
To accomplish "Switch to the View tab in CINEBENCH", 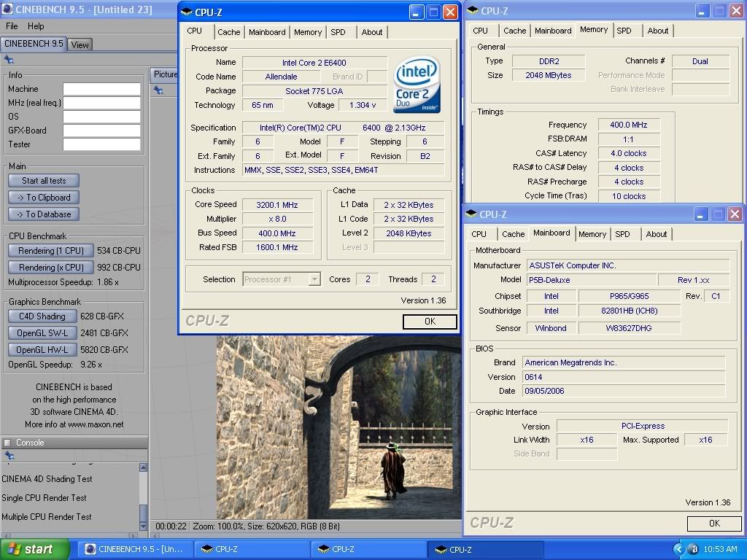I will [80, 44].
